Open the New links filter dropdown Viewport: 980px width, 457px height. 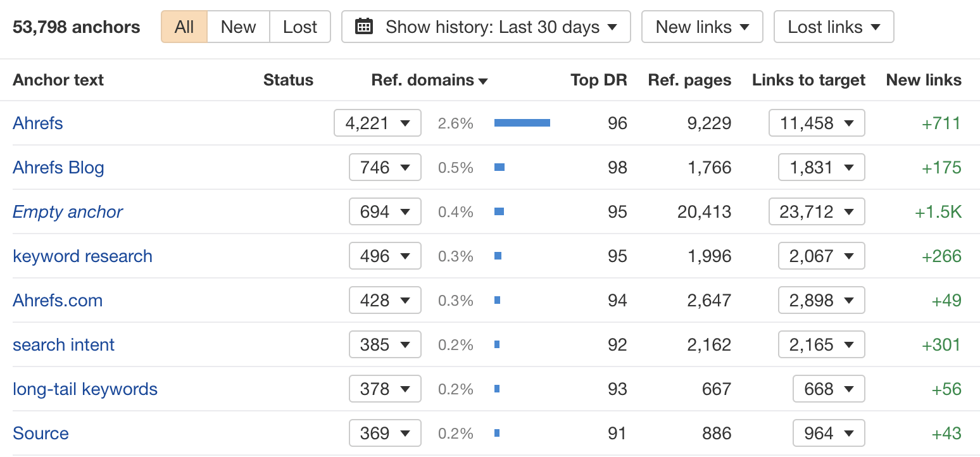[701, 27]
